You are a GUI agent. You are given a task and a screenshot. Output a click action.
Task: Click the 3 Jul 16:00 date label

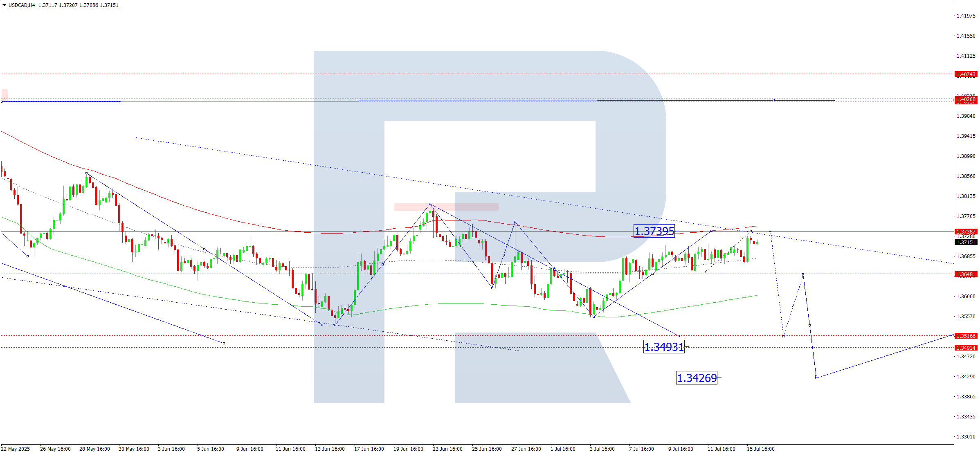coord(602,449)
